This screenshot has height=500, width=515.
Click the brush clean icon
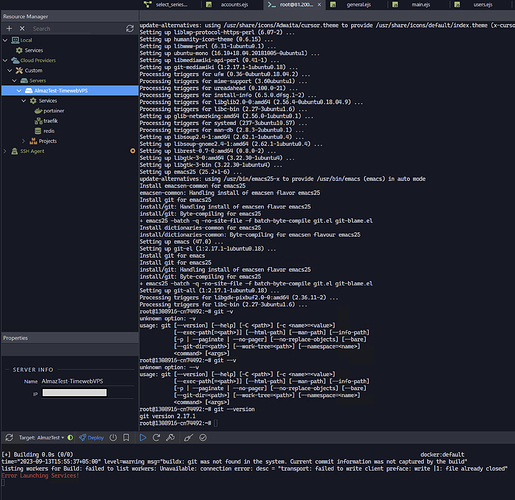tap(188, 438)
